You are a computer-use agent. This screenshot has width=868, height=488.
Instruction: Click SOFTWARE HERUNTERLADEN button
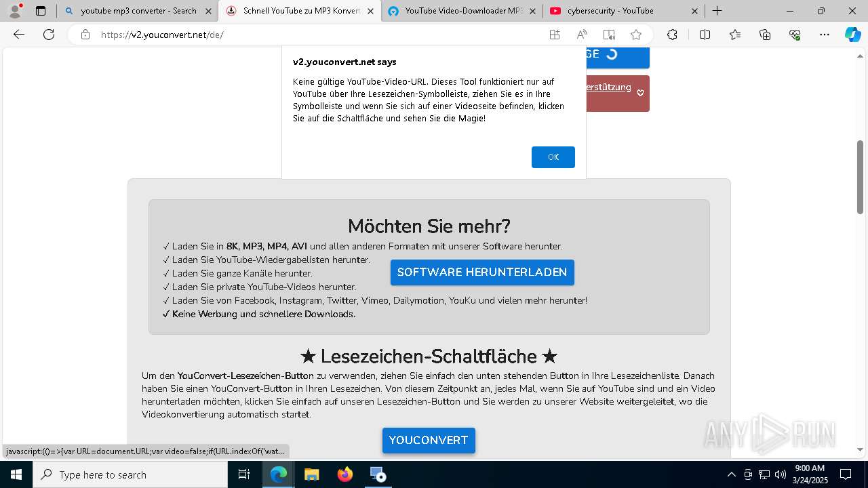pos(482,272)
